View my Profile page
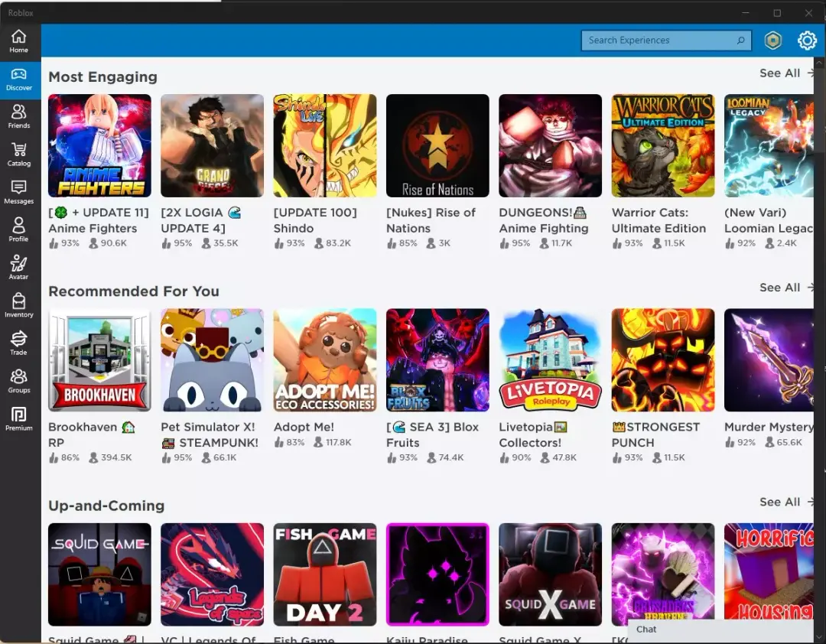Image resolution: width=826 pixels, height=644 pixels. coord(19,230)
